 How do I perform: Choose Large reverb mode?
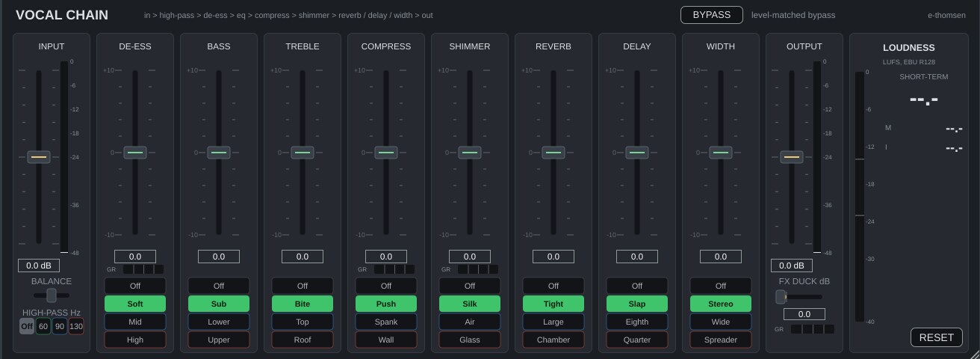[x=553, y=322]
